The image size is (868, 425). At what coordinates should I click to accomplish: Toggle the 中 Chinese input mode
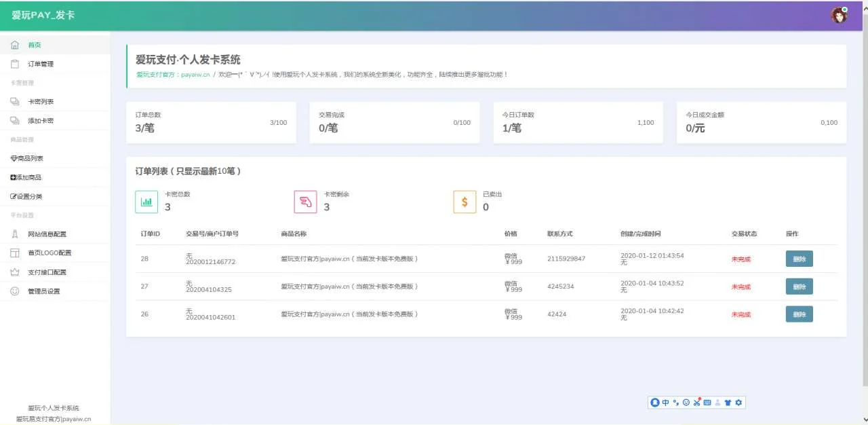[x=665, y=403]
